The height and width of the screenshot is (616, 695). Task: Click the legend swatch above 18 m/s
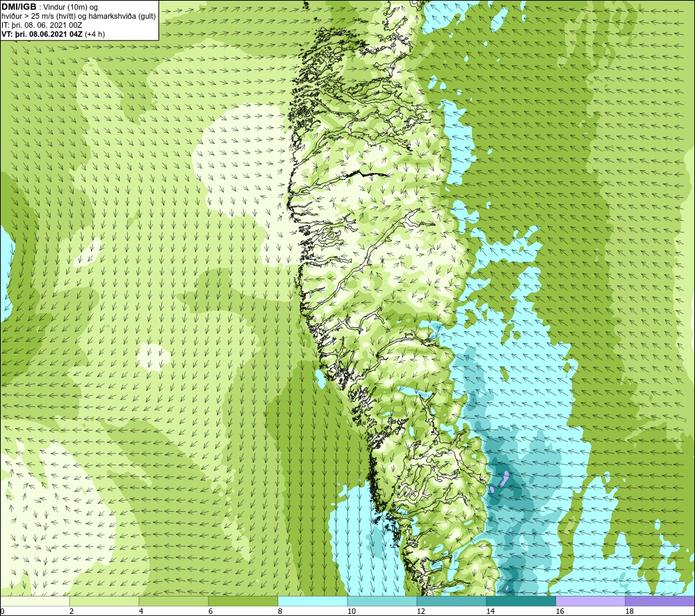(x=660, y=601)
